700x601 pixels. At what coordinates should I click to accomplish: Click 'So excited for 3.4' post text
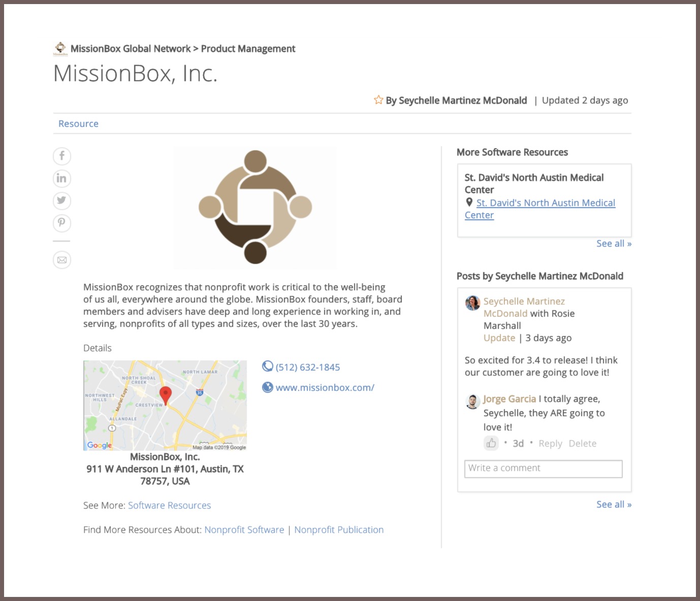coord(541,366)
